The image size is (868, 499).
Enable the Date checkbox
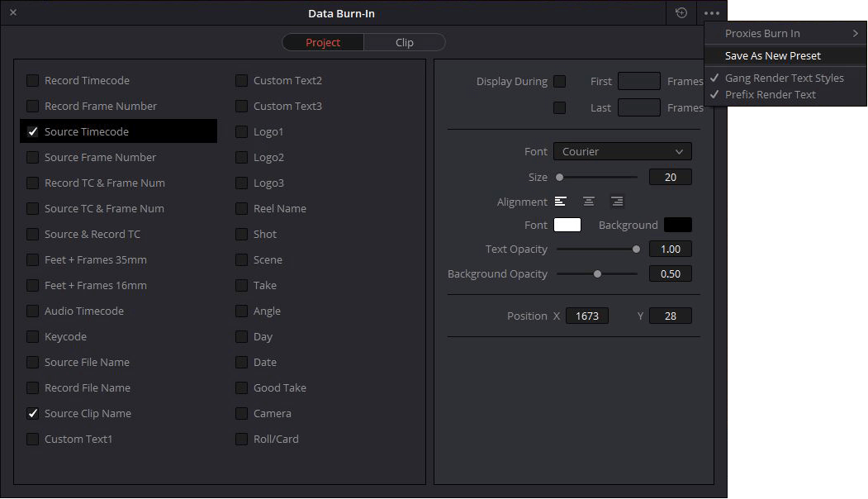click(241, 362)
